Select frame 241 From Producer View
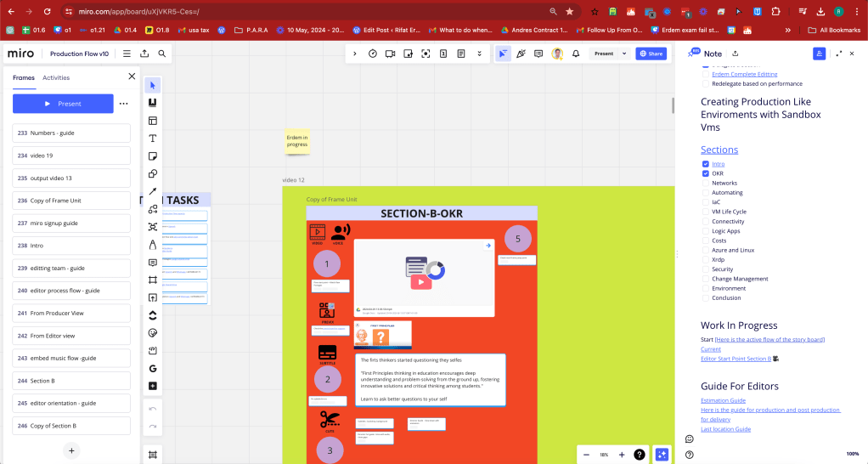This screenshot has height=464, width=868. pos(71,313)
